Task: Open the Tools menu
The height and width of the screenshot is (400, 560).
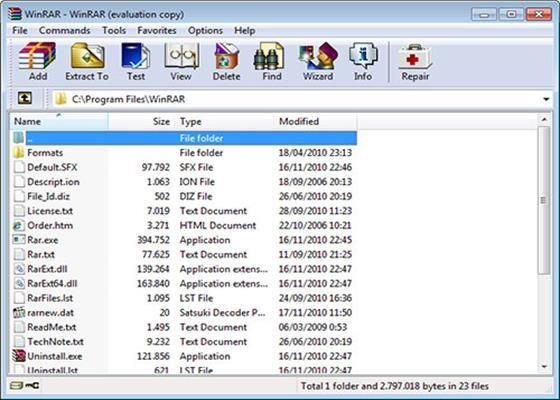Action: [114, 30]
